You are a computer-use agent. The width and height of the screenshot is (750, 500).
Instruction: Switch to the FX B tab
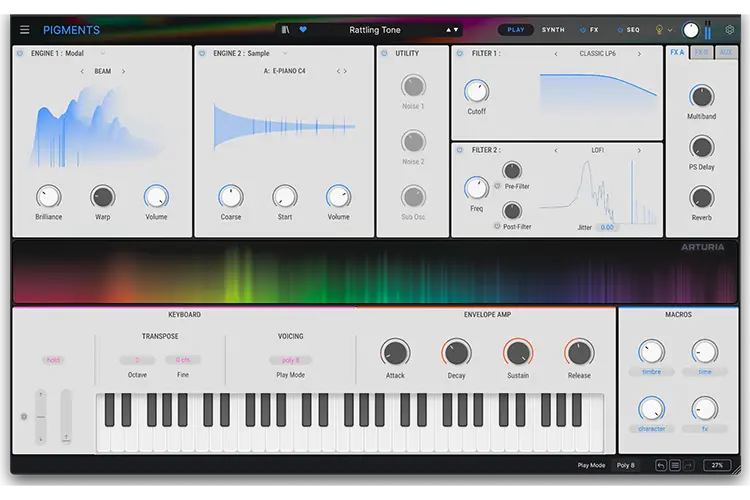(702, 53)
